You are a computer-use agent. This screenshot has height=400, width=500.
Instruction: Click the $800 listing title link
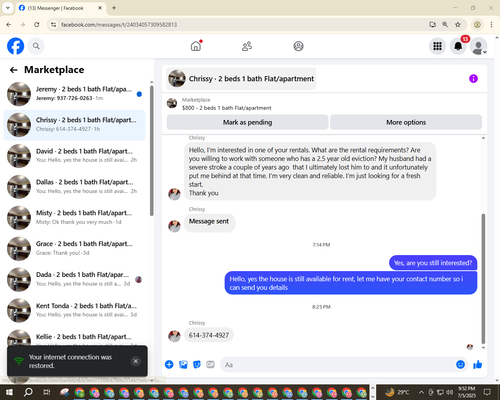[227, 108]
